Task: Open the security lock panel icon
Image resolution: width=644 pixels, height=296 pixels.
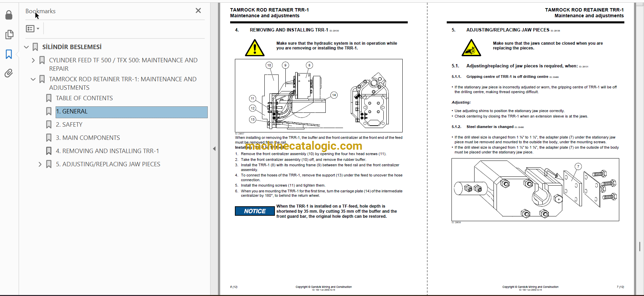Action: pyautogui.click(x=9, y=15)
